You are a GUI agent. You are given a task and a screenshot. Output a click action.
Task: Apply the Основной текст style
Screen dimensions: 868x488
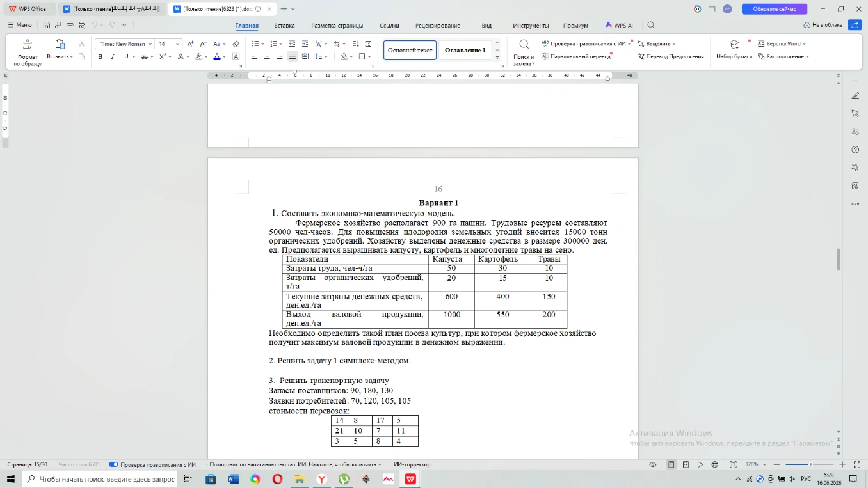click(410, 51)
